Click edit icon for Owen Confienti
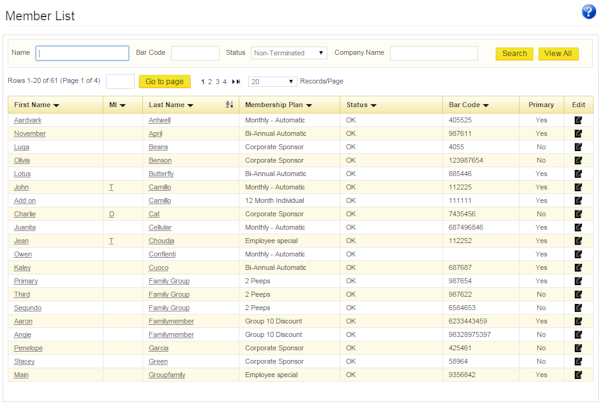600x404 pixels. coord(578,254)
